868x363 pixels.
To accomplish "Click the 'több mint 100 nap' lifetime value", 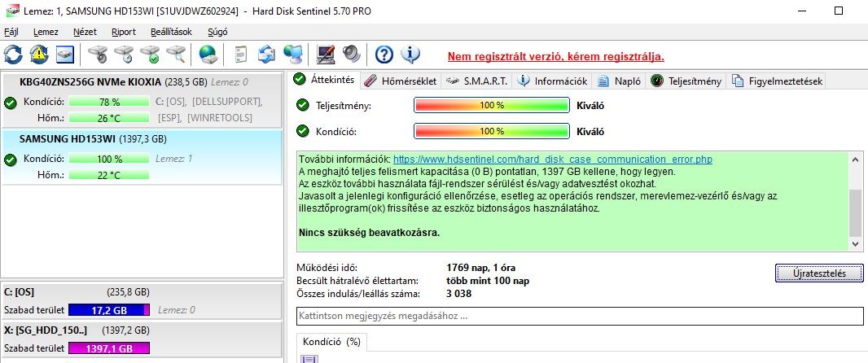I will click(488, 281).
